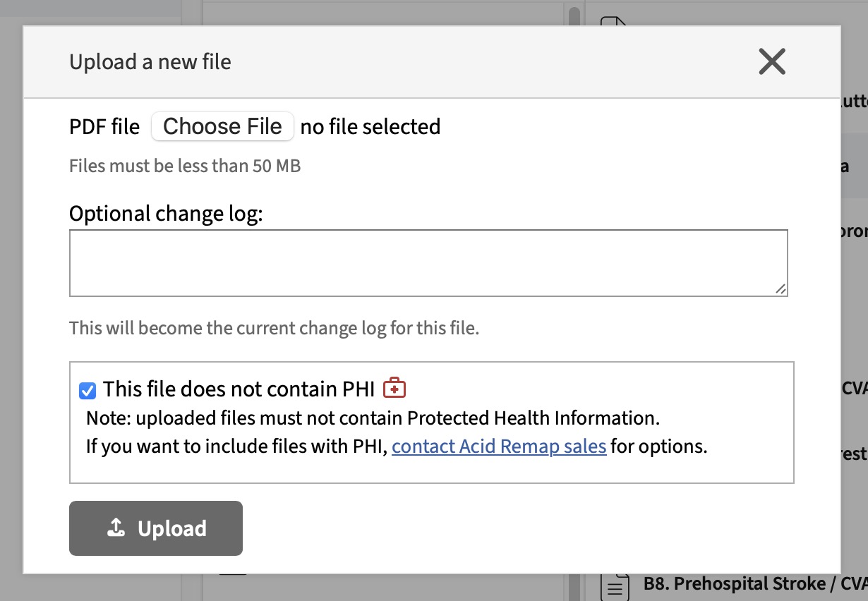
Task: Click inside the optional change log field
Action: pyautogui.click(x=428, y=262)
